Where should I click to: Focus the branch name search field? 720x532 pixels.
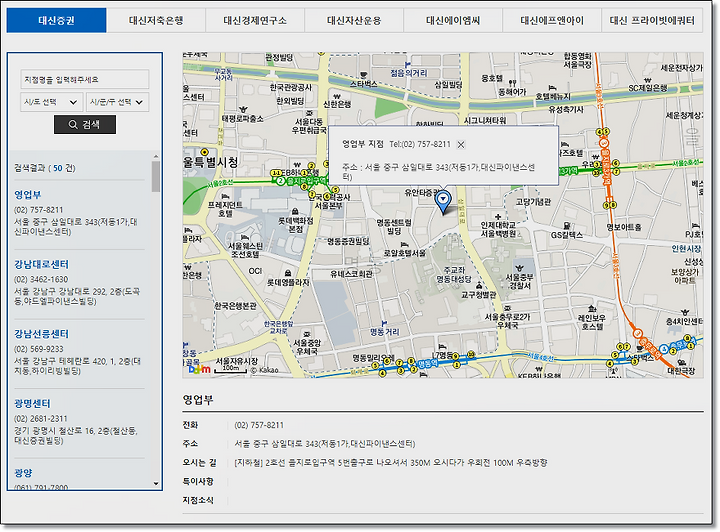[x=85, y=79]
